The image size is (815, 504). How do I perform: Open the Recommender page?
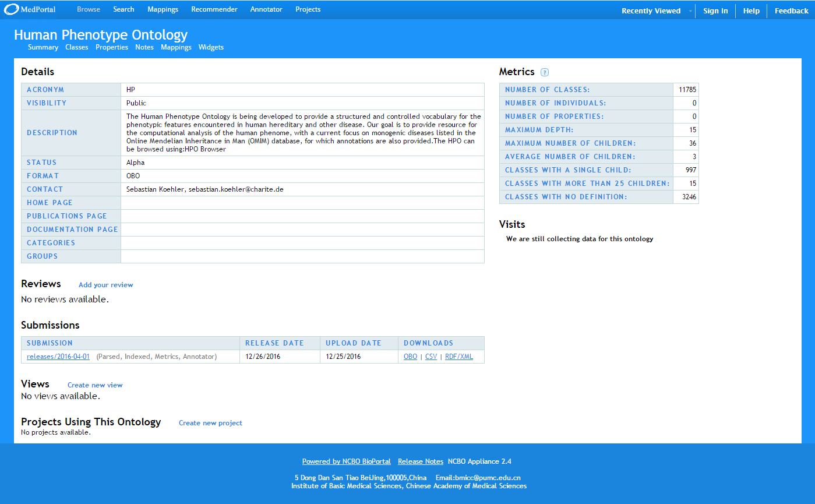click(214, 9)
